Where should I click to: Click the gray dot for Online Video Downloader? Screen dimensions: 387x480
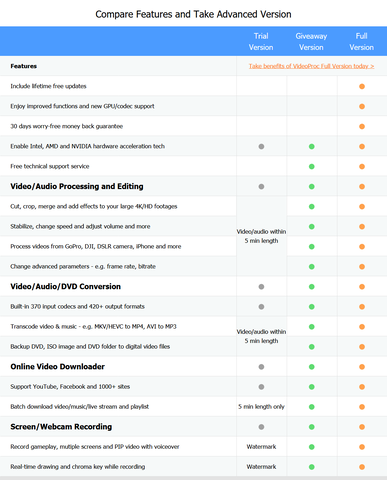(261, 367)
